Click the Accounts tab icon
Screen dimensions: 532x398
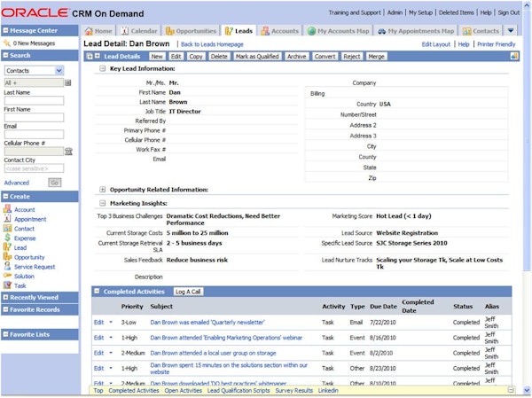pyautogui.click(x=265, y=31)
